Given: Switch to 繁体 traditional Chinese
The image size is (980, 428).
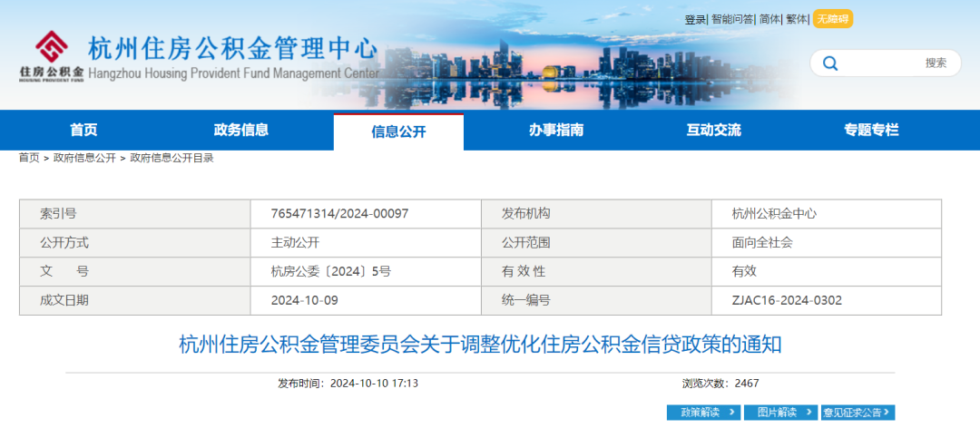Looking at the screenshot, I should click(x=797, y=19).
